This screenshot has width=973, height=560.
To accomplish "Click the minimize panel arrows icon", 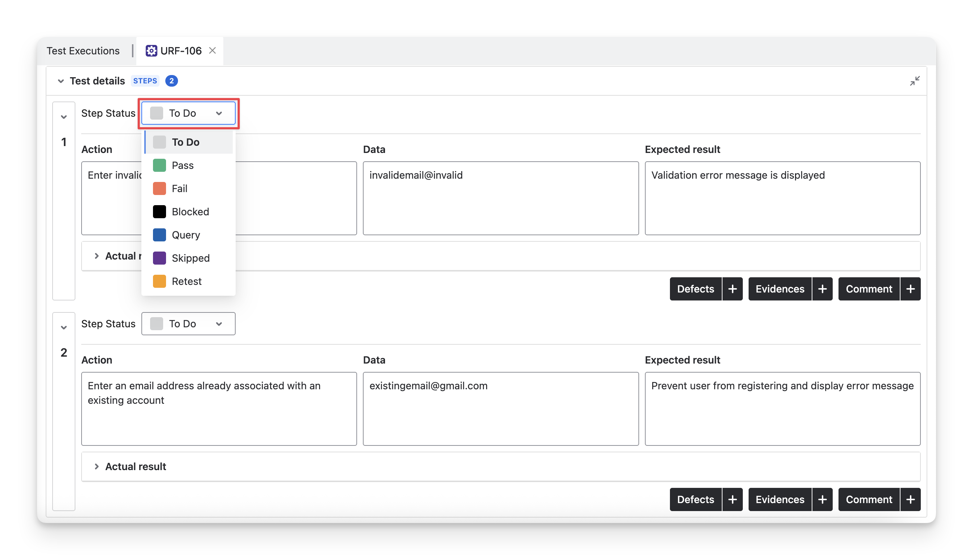I will pos(915,81).
